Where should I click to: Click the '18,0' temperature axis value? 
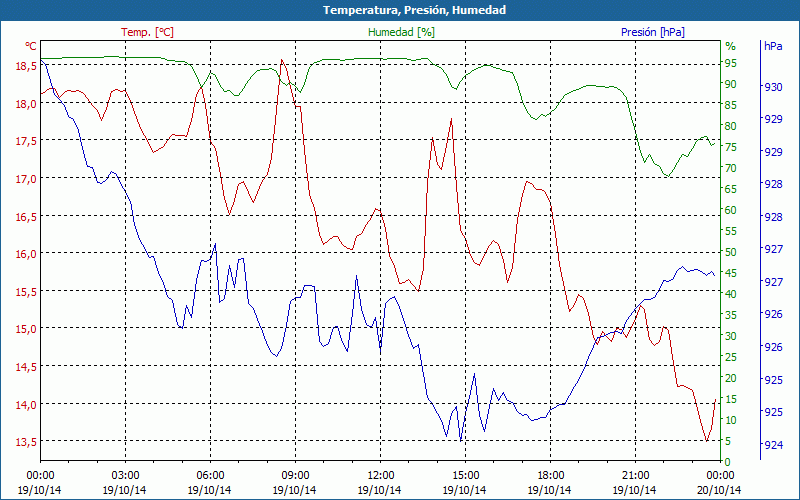point(26,104)
